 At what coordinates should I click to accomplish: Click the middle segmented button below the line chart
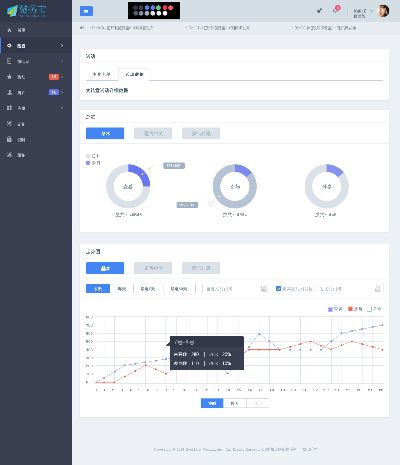click(x=235, y=403)
